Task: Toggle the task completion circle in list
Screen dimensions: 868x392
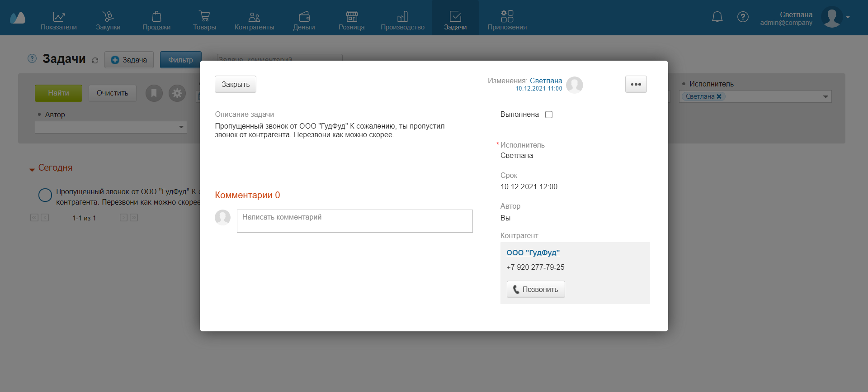Action: [x=45, y=195]
